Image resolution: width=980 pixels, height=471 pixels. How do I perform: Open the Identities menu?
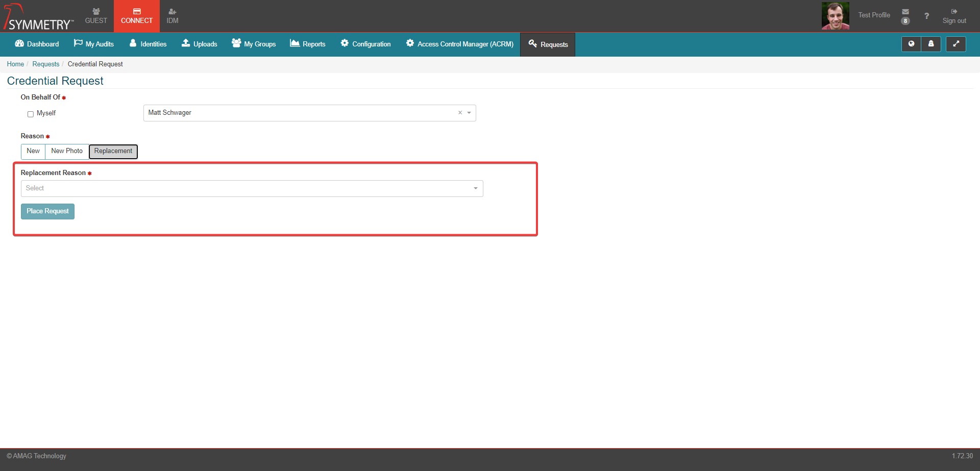[x=148, y=44]
